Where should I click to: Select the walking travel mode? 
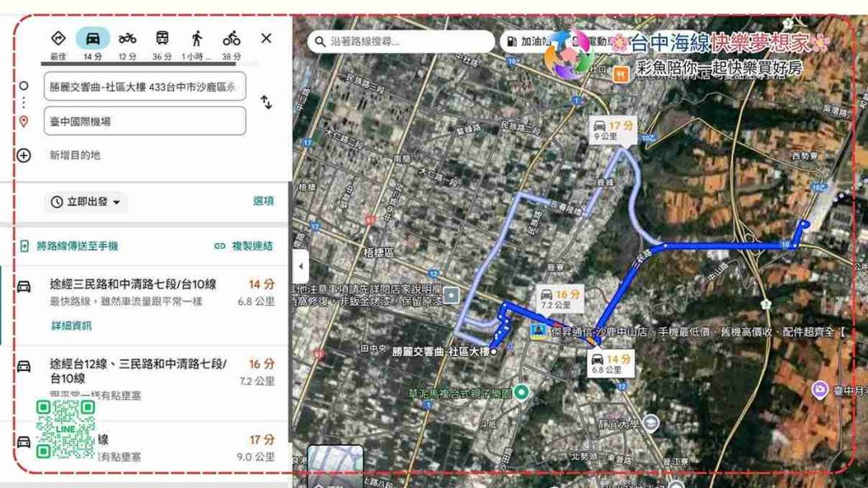coord(197,39)
